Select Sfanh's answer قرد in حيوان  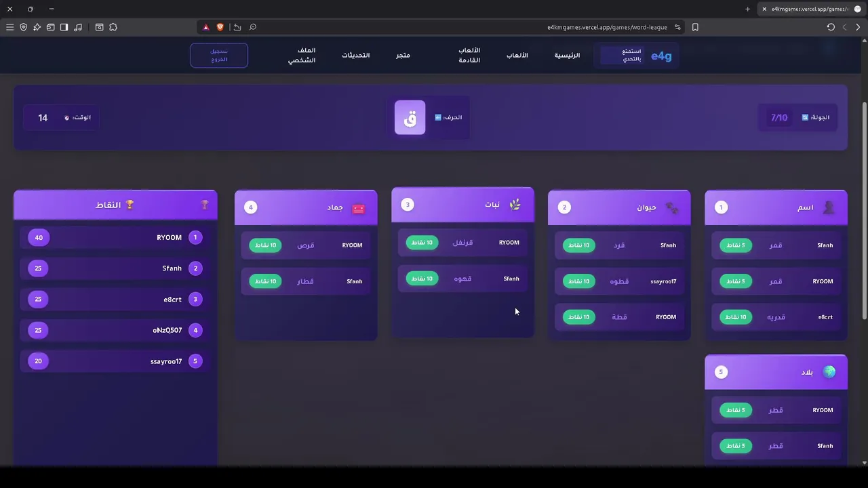pyautogui.click(x=619, y=245)
